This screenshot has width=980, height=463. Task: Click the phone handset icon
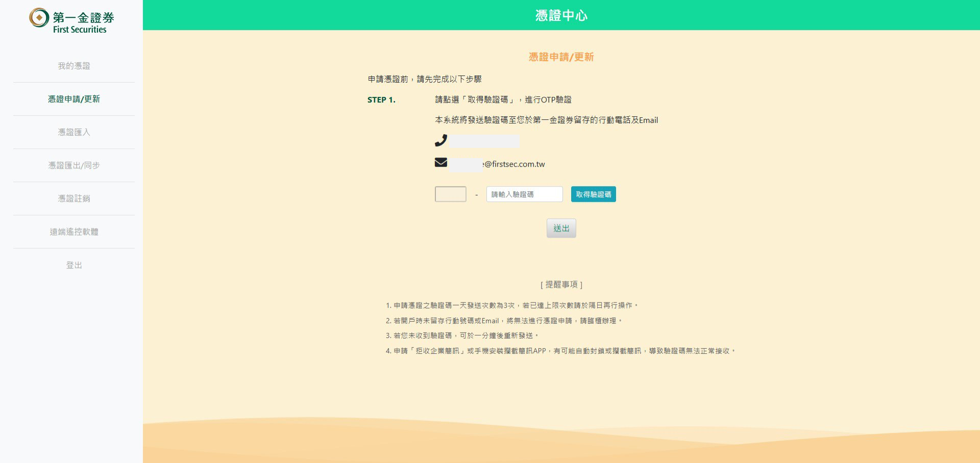pyautogui.click(x=441, y=140)
